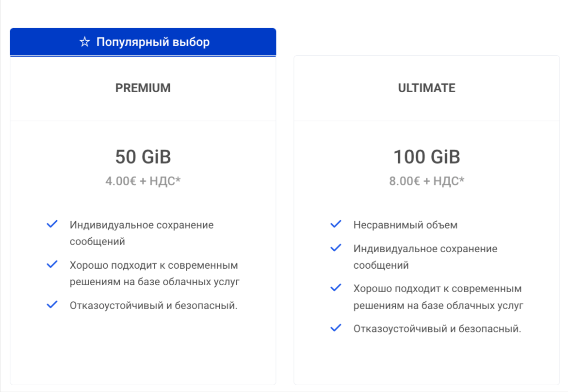The image size is (568, 392).
Task: Click 'Несравнимый объем' feature text
Action: (x=406, y=225)
